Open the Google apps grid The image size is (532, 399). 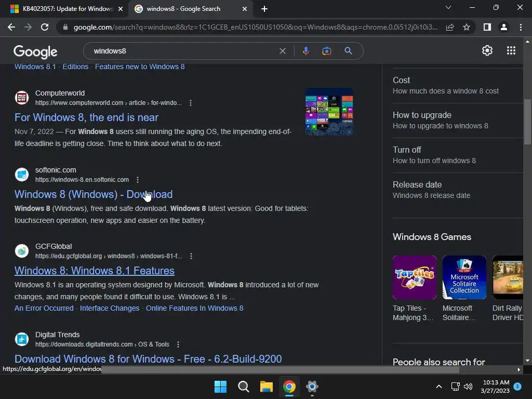tap(511, 50)
